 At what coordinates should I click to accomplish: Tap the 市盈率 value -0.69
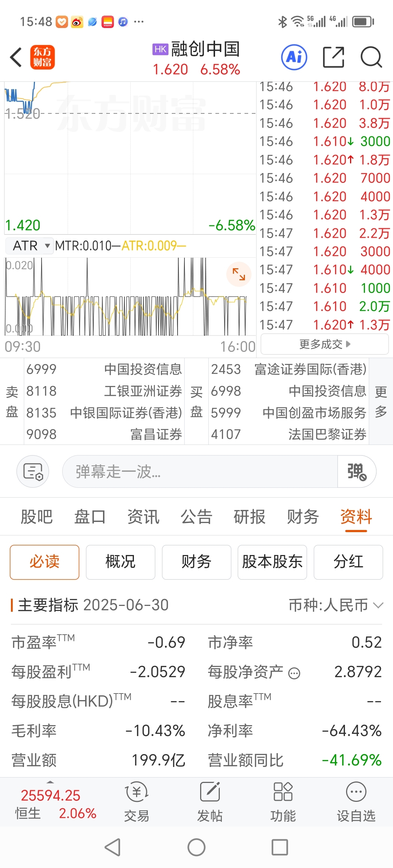pos(166,642)
